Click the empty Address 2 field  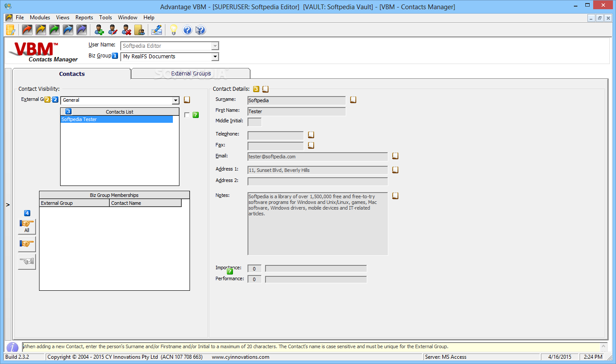tap(318, 181)
